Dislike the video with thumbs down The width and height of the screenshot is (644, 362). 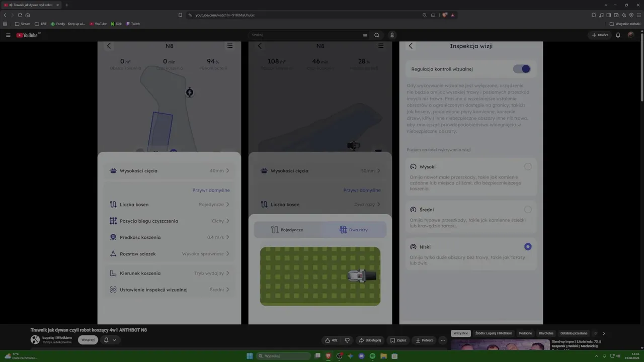click(347, 340)
